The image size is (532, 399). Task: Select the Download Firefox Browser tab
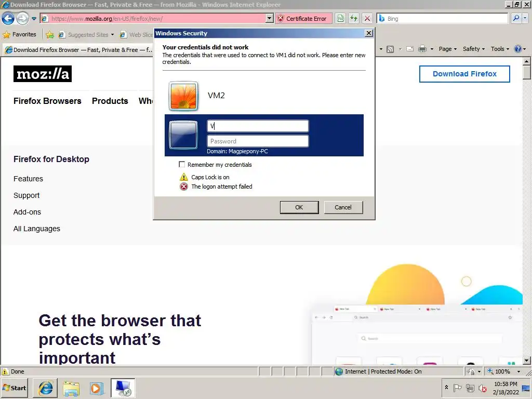pos(78,50)
